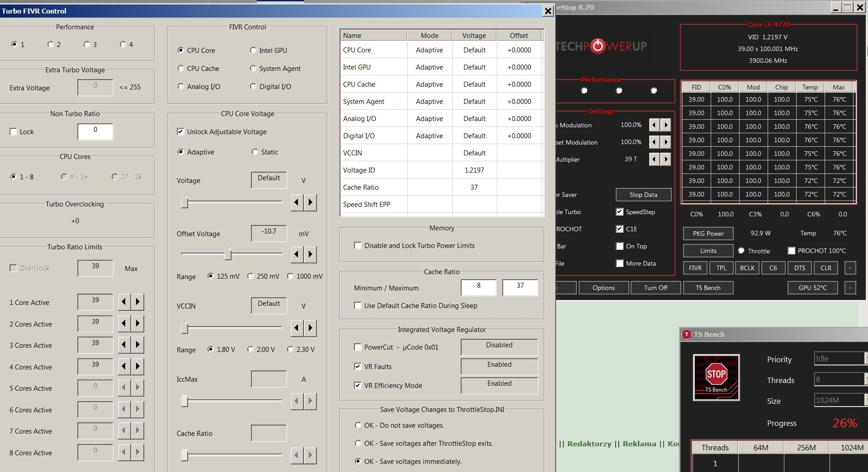This screenshot has height=472, width=868.
Task: Click minus button next to CLR
Action: click(850, 268)
